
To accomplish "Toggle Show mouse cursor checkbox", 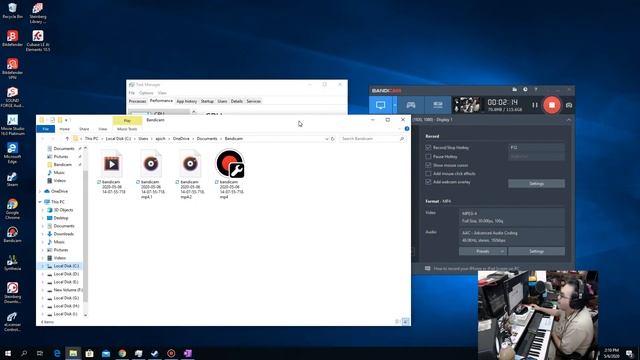I will pyautogui.click(x=428, y=165).
